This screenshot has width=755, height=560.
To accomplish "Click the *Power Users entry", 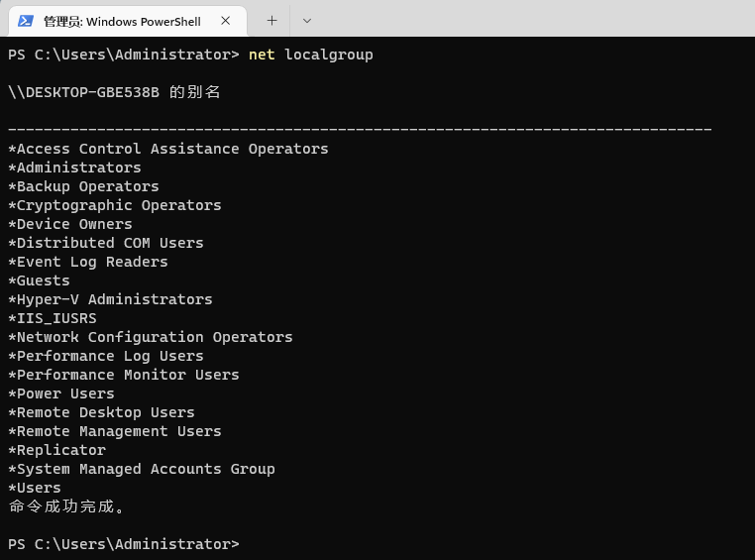I will coord(61,393).
